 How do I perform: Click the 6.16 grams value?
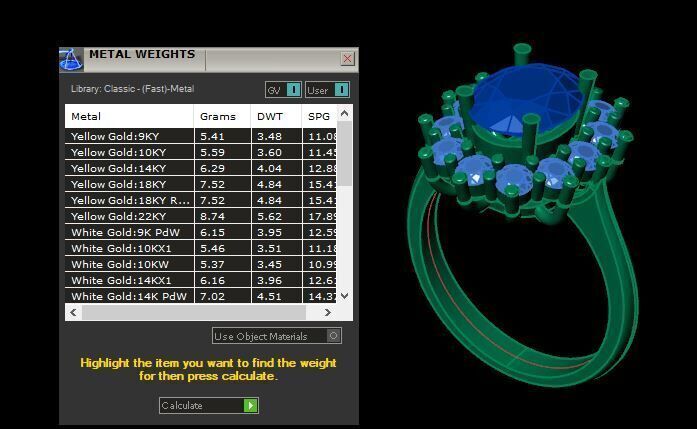pos(212,281)
